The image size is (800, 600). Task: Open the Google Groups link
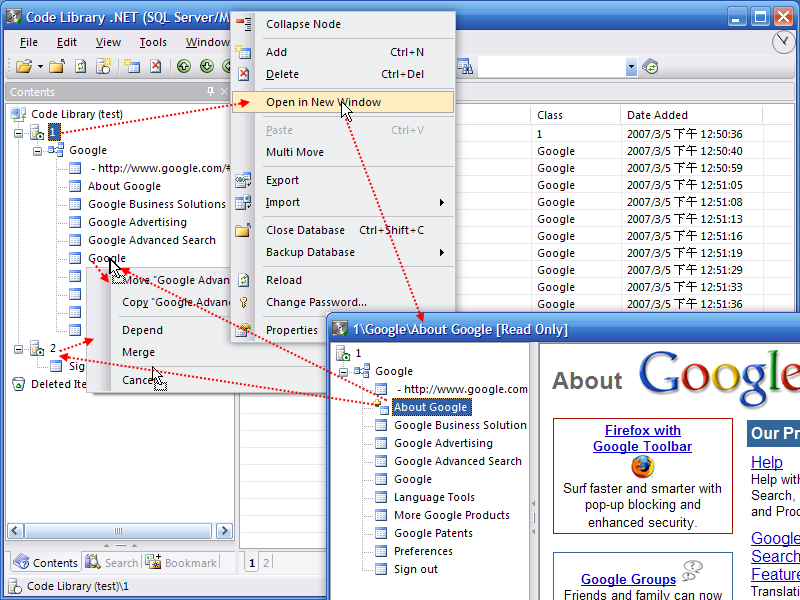pyautogui.click(x=628, y=579)
